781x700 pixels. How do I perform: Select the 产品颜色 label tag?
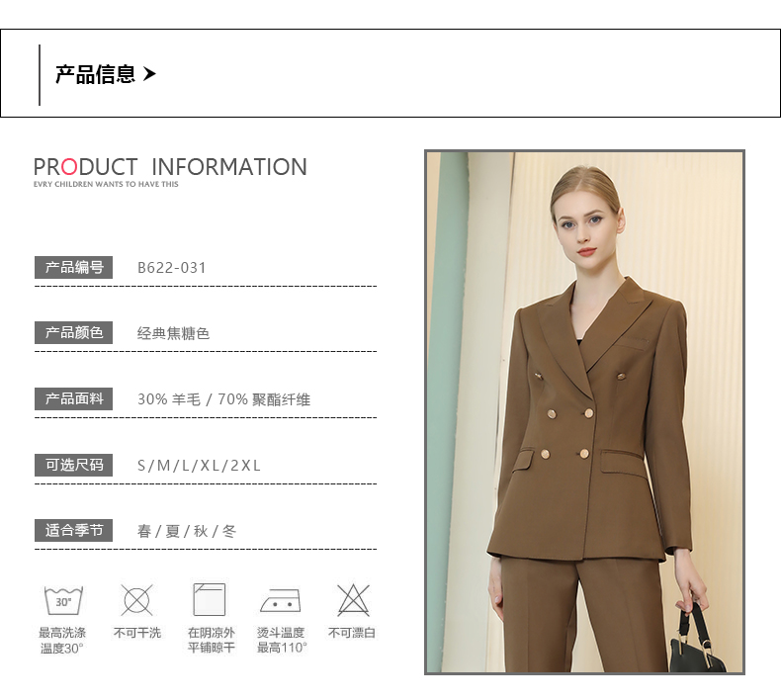click(74, 333)
